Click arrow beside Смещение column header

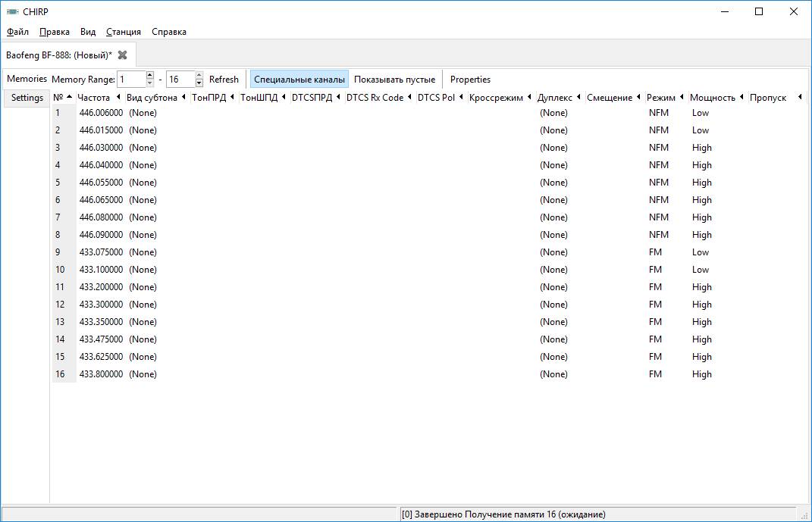tap(638, 97)
